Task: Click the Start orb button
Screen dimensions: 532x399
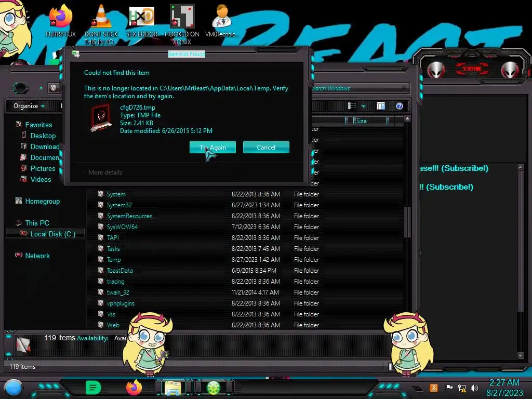Action: point(13,388)
